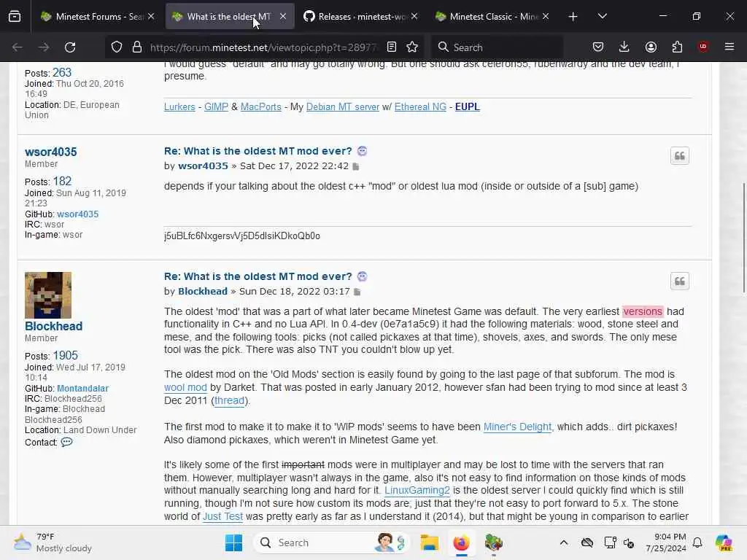Image resolution: width=747 pixels, height=560 pixels.
Task: Click the taskbar Search box
Action: tap(332, 542)
